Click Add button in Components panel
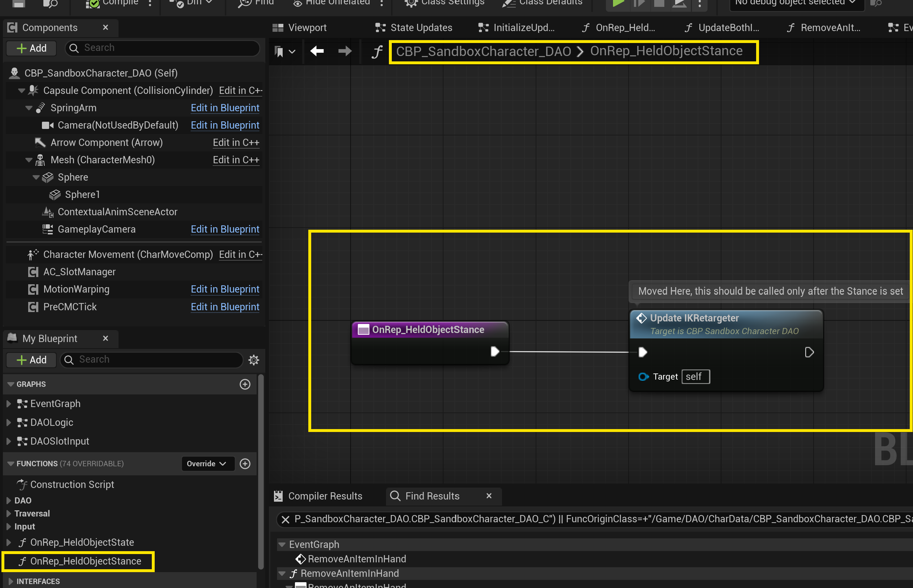 (32, 48)
